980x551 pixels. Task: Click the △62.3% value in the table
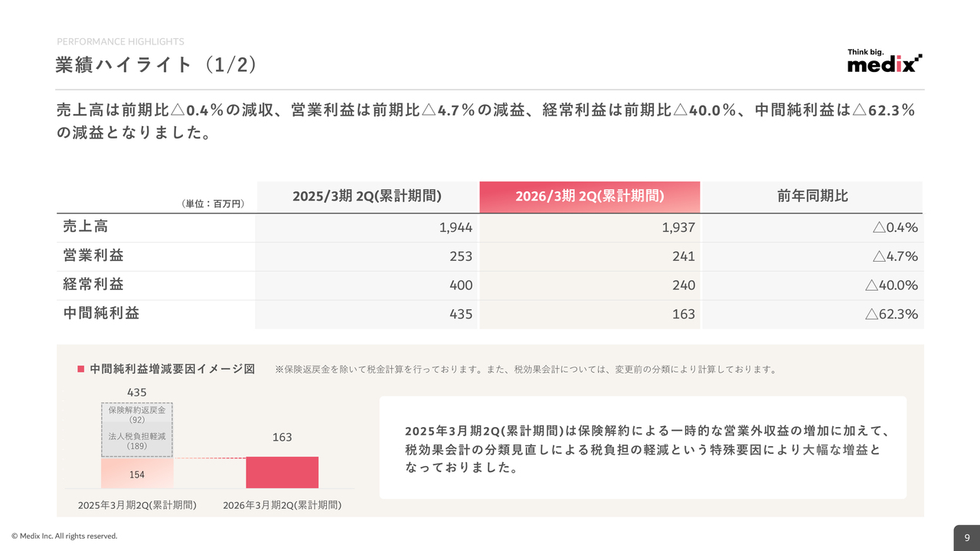891,314
